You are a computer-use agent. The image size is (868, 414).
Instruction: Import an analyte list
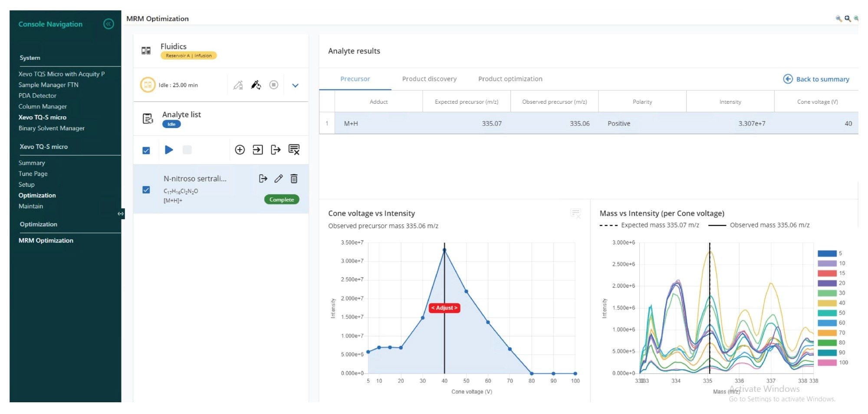pyautogui.click(x=258, y=150)
